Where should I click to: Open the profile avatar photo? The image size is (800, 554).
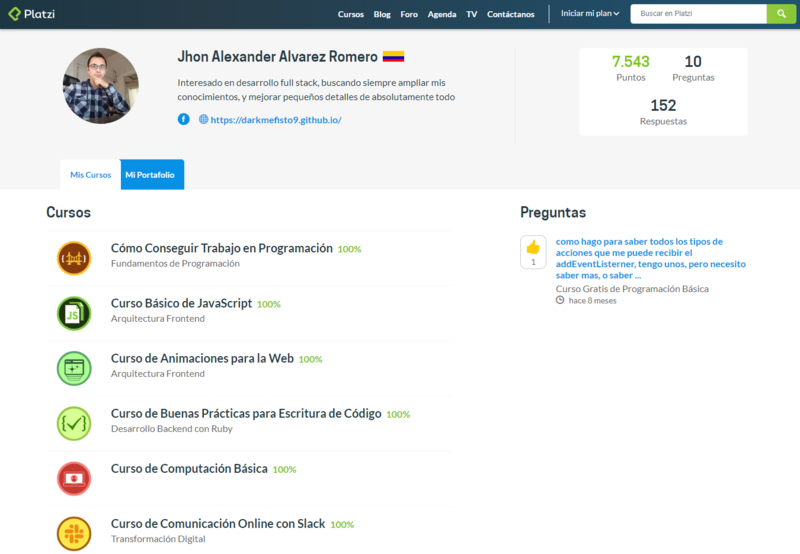point(101,86)
